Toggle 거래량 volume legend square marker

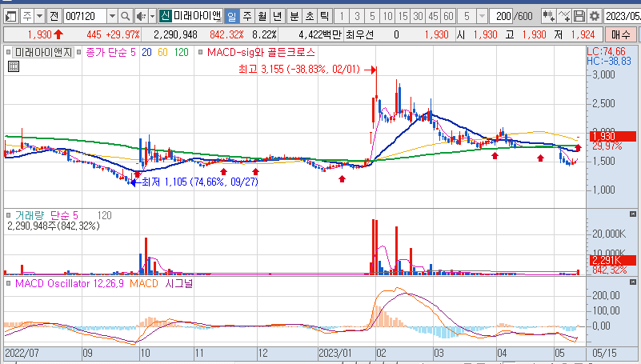click(x=8, y=215)
